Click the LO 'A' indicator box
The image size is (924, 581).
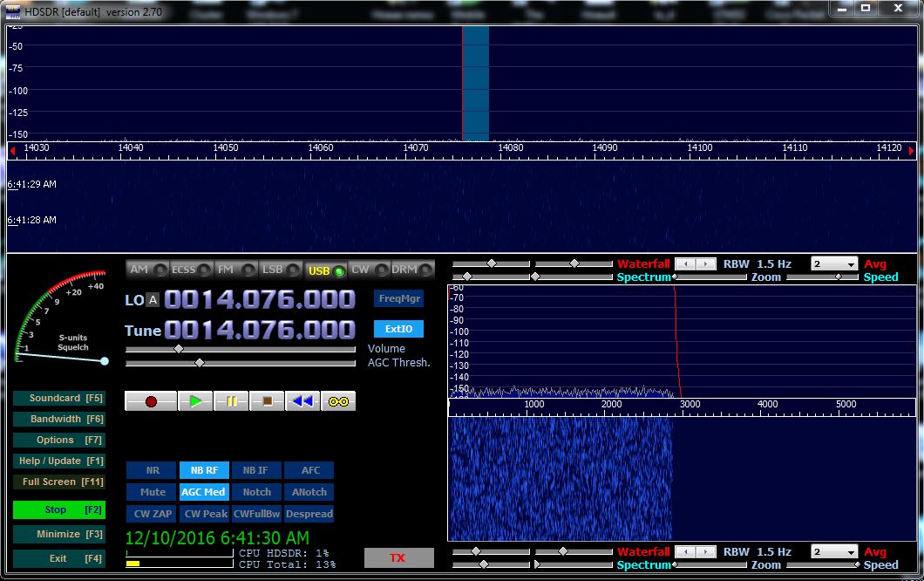[x=153, y=300]
